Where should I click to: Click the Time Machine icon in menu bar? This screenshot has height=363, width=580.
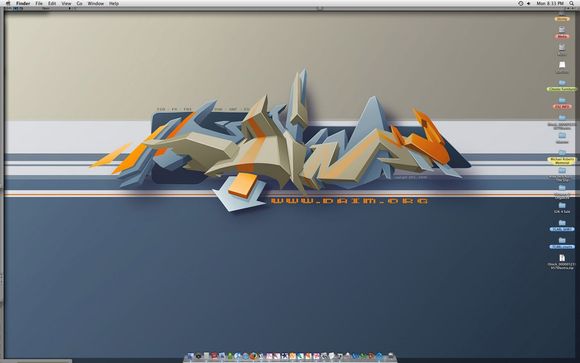pyautogui.click(x=521, y=3)
